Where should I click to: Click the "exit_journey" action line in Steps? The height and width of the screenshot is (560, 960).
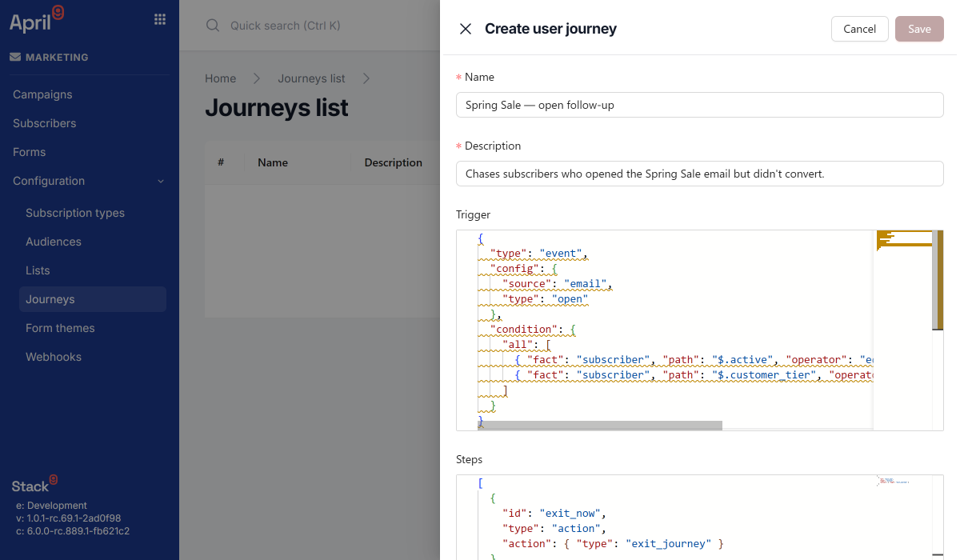click(613, 544)
